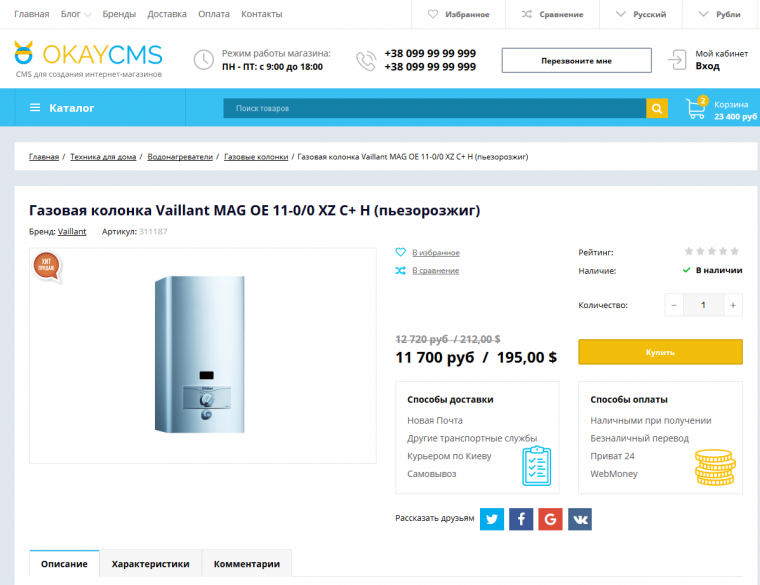This screenshot has height=585, width=760.
Task: Add product to favorites (В избранное)
Action: [x=435, y=253]
